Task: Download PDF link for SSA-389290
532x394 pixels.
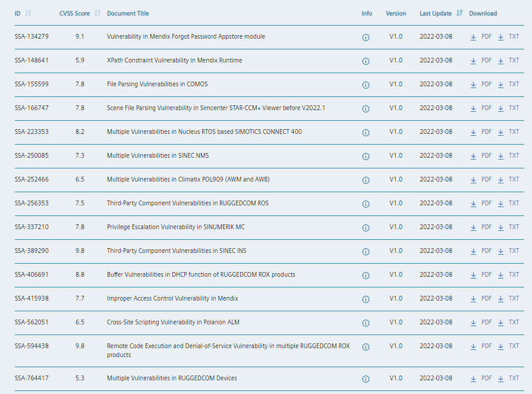Action: click(487, 251)
